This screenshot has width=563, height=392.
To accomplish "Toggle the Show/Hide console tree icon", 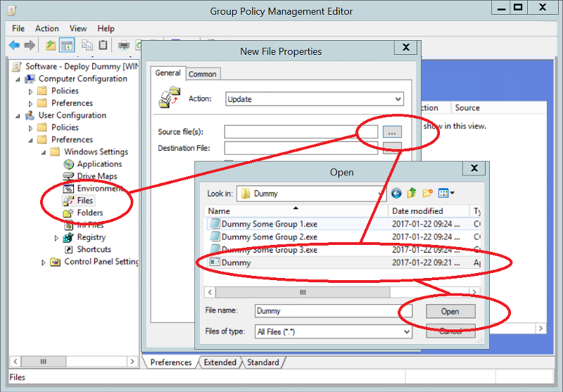I will pyautogui.click(x=67, y=45).
